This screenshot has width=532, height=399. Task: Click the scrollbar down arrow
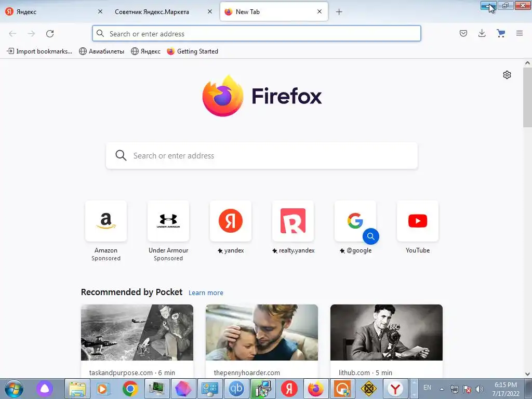[527, 374]
